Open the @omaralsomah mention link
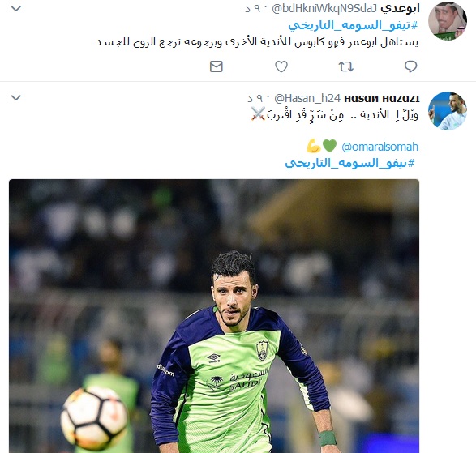476x453 pixels. pyautogui.click(x=380, y=147)
